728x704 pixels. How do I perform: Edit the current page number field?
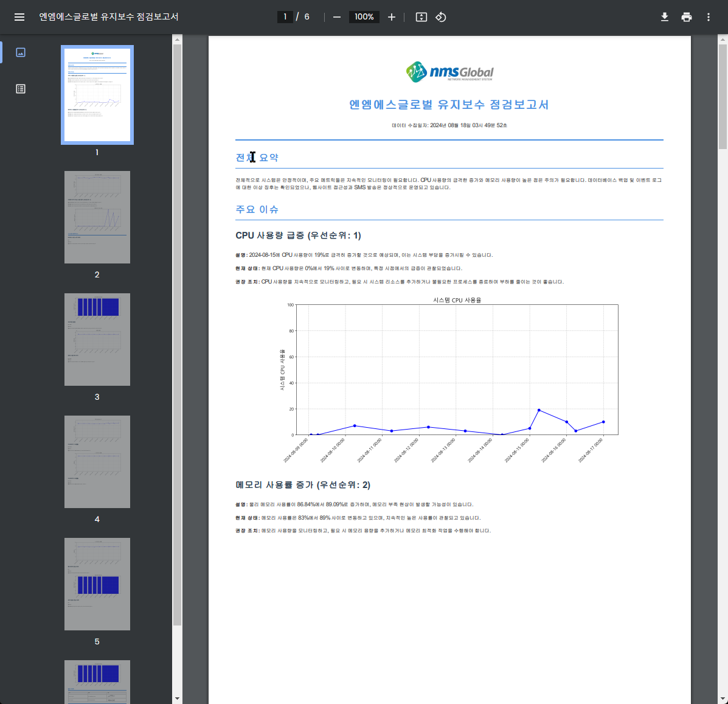coord(285,16)
